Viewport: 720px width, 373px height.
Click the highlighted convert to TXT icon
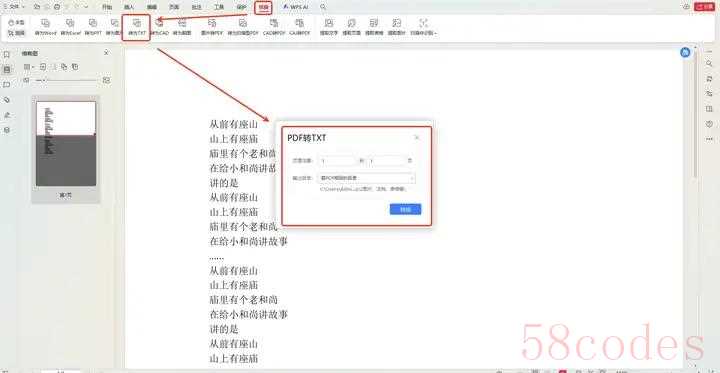(136, 28)
